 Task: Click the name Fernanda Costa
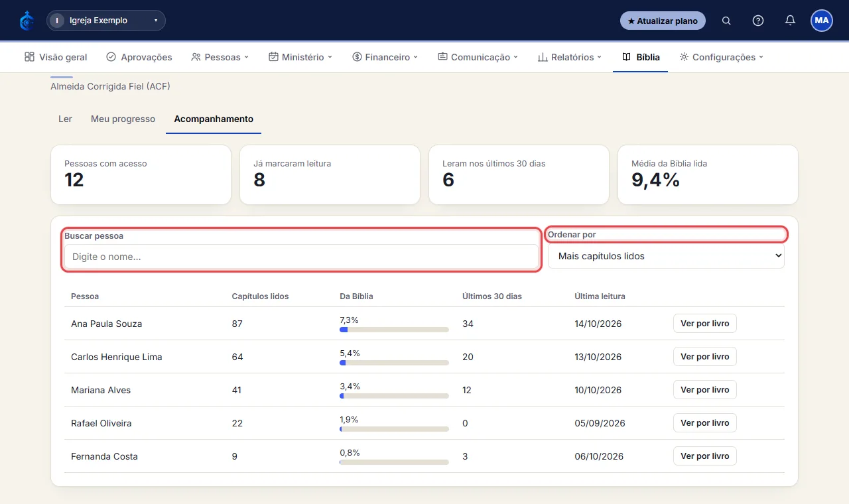click(x=104, y=456)
